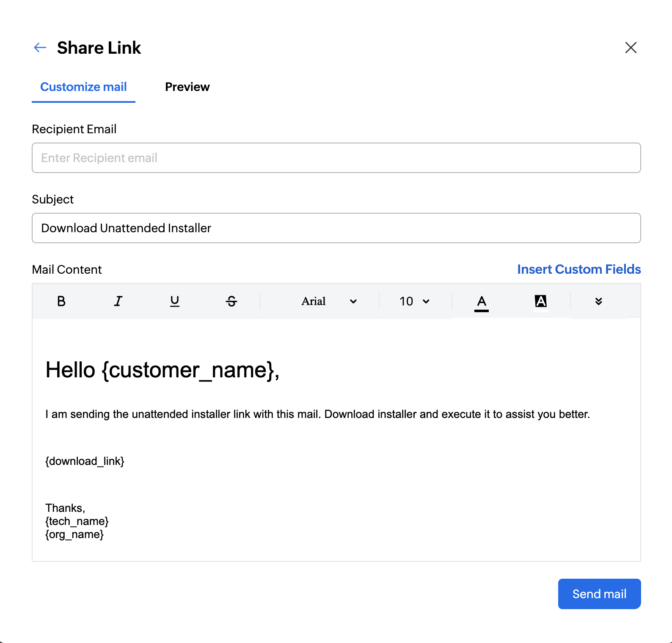Open Insert Custom Fields link
This screenshot has width=672, height=643.
(x=578, y=269)
